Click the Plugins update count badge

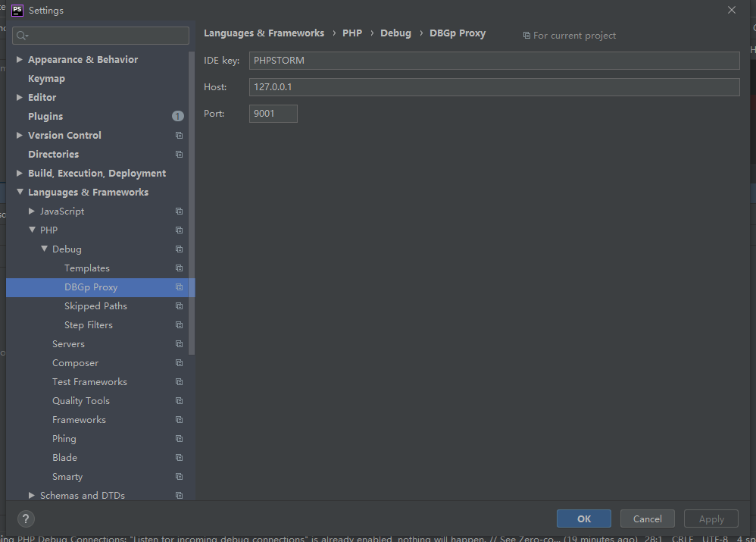coord(178,116)
